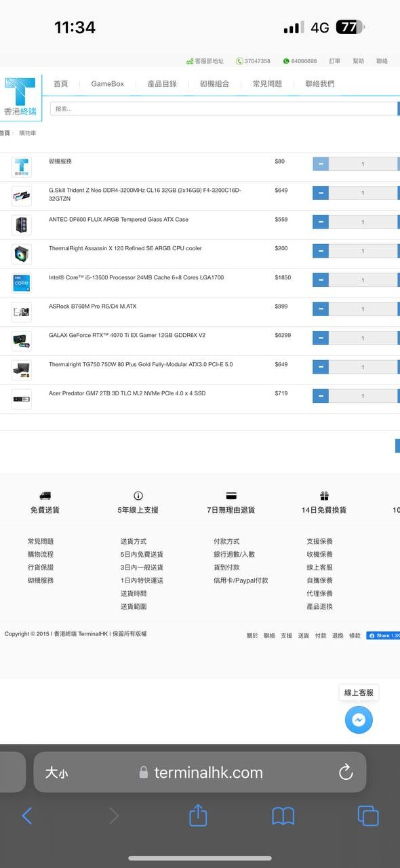
Task: Click the TerminalHK logo at top left
Action: pos(21,97)
